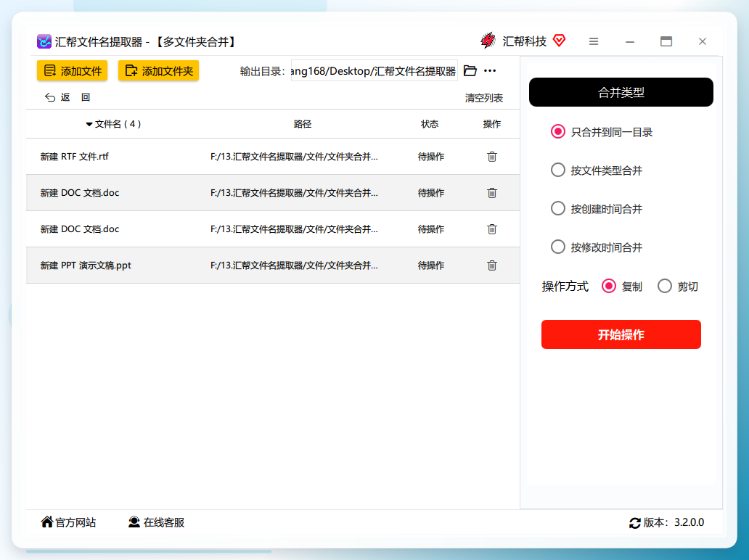The height and width of the screenshot is (560, 749).
Task: Select 按文件类型合并 radio option
Action: tap(558, 170)
